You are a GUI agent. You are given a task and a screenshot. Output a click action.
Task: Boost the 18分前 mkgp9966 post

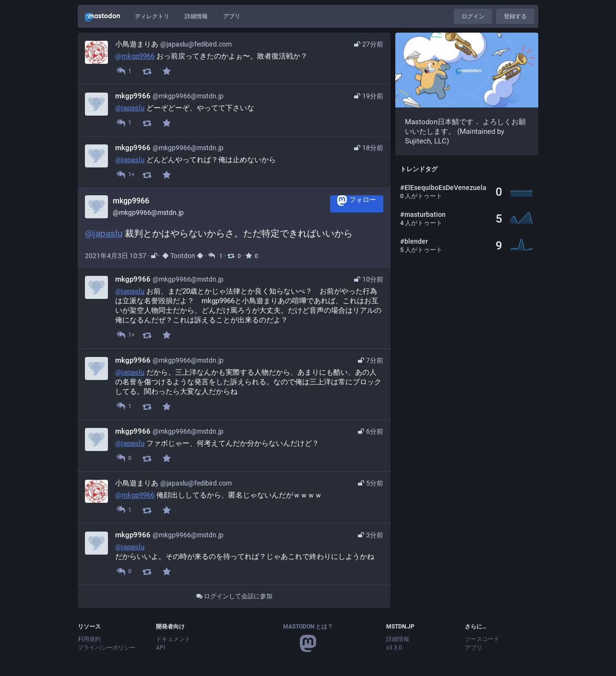coord(147,175)
